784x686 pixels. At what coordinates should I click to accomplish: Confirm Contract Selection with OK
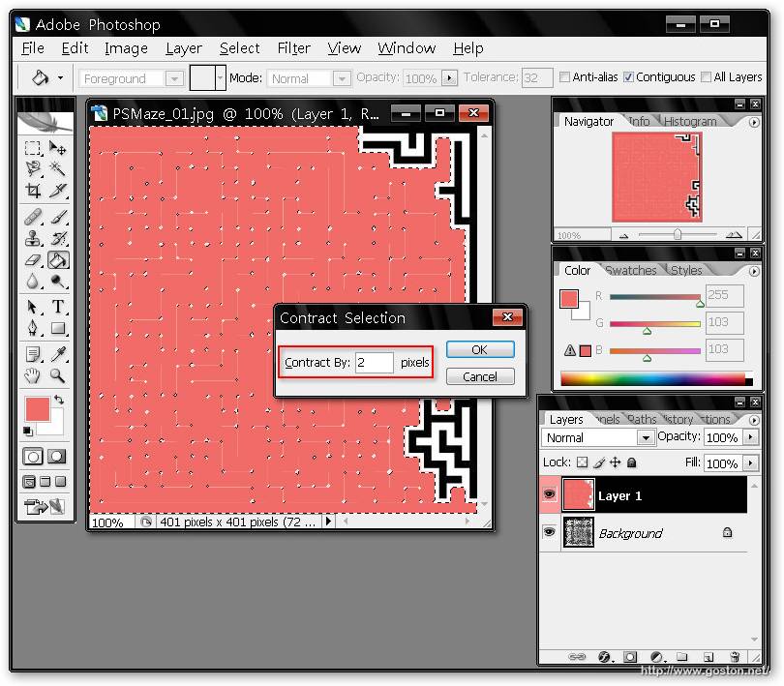[480, 349]
